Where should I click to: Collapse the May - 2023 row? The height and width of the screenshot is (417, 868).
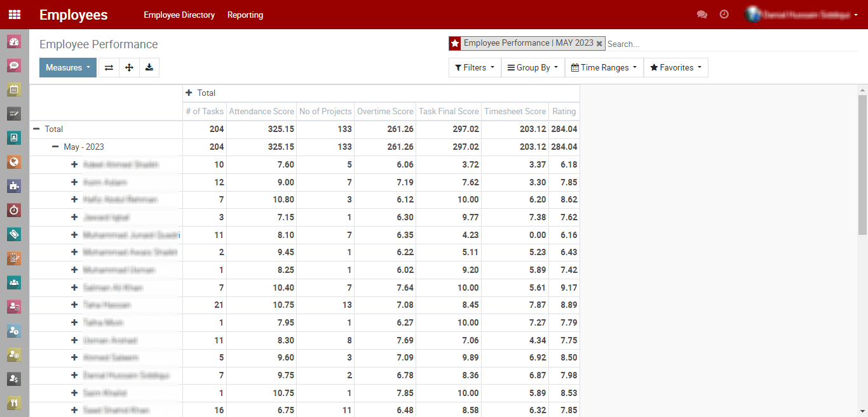pyautogui.click(x=55, y=147)
